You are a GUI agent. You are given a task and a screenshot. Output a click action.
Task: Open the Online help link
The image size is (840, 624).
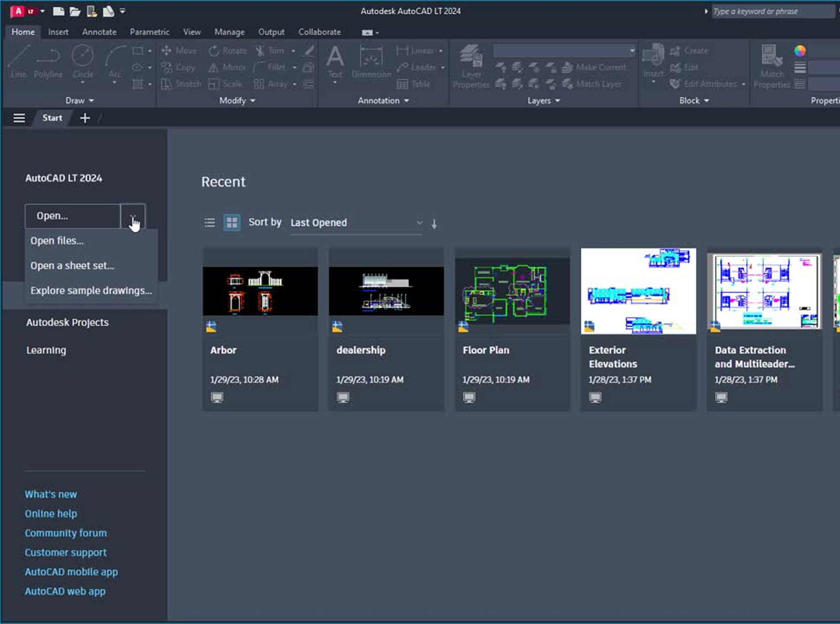point(51,513)
